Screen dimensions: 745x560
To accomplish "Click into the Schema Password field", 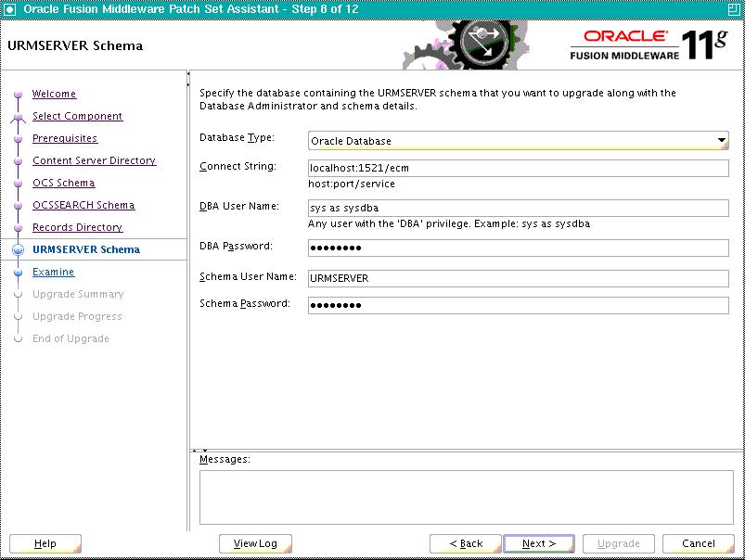I will coord(518,305).
